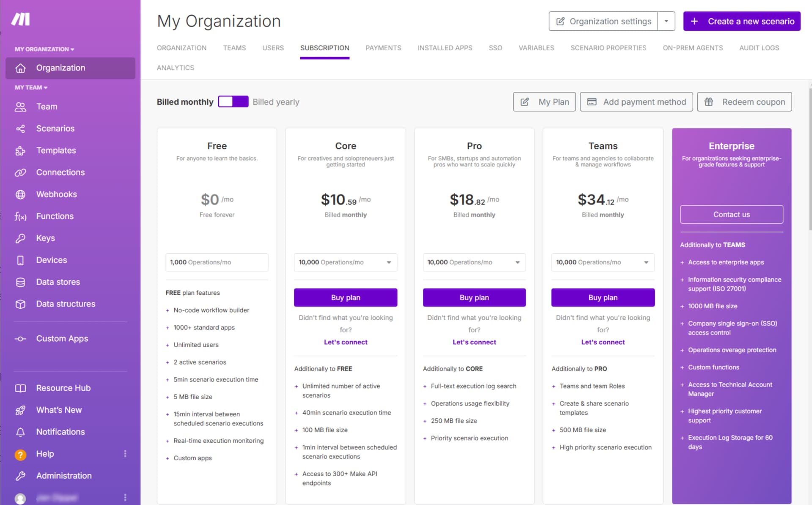
Task: Switch to the PAYMENTS tab
Action: coord(384,48)
